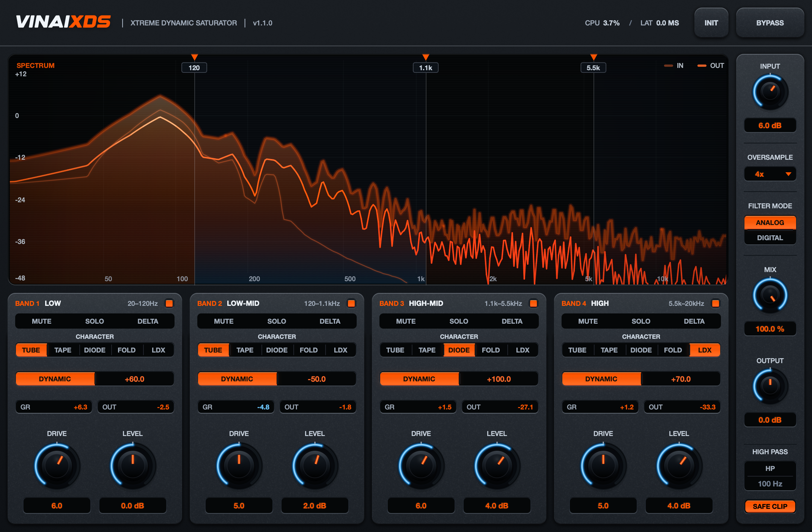Enable Delta on Band 4 HIGH
This screenshot has width=812, height=532.
694,321
